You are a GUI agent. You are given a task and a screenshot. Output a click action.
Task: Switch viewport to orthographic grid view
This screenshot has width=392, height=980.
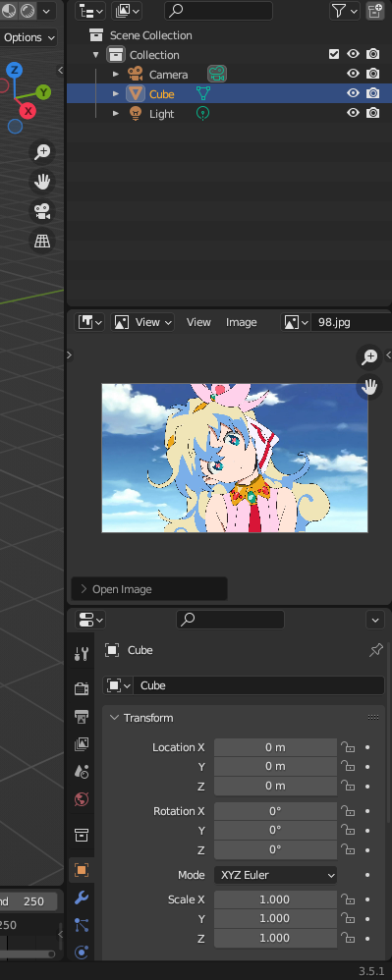(x=42, y=242)
